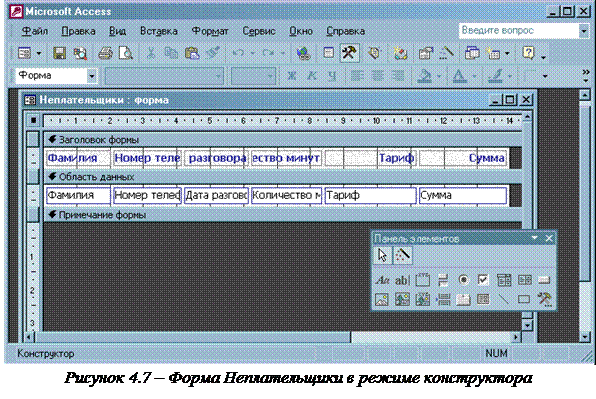Open the Вид menu
Image resolution: width=596 pixels, height=399 pixels.
click(x=117, y=31)
